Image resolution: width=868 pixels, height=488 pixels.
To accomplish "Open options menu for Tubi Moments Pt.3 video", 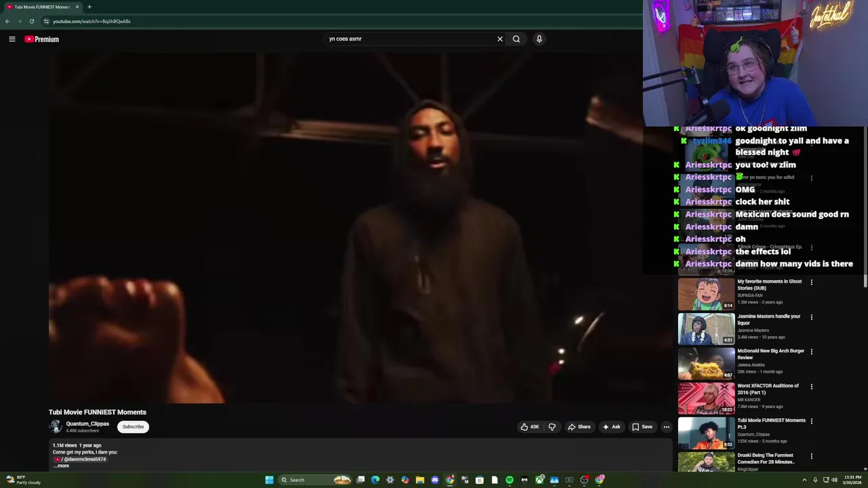I will coord(812,421).
